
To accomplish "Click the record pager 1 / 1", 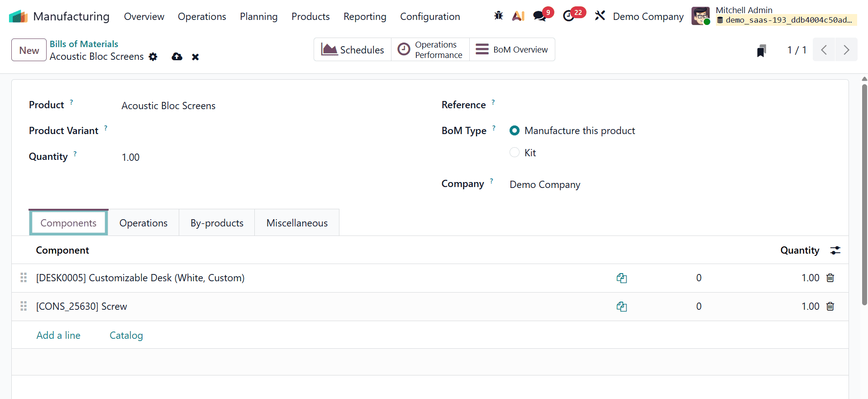I will (796, 50).
